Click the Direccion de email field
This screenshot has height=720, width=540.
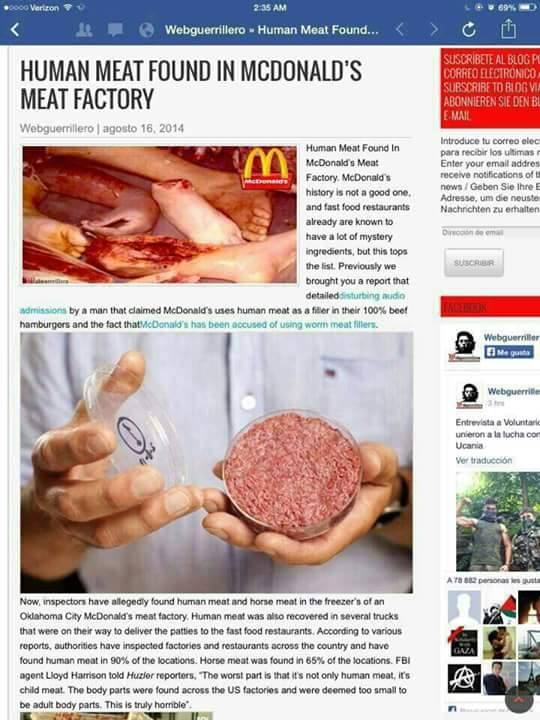(x=490, y=232)
